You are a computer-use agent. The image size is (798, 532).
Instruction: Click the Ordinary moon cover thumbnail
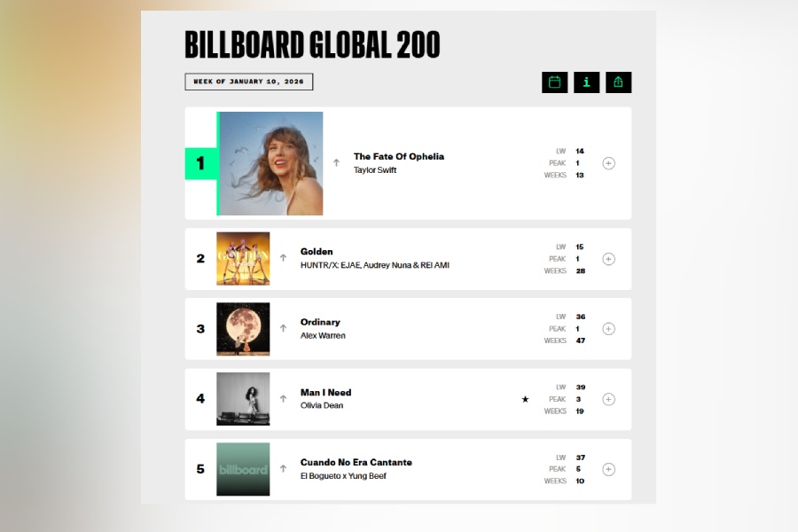[243, 329]
